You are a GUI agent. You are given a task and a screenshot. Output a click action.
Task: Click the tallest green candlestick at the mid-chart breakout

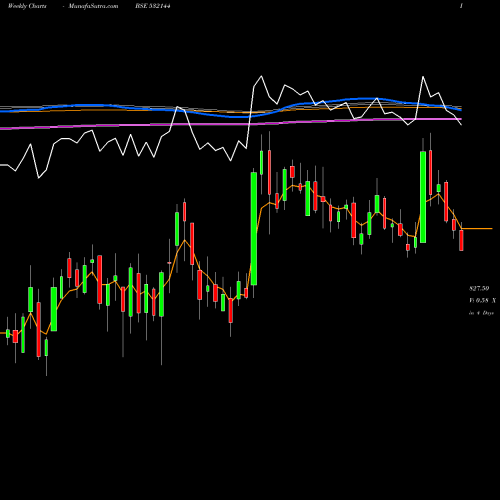pos(254,229)
